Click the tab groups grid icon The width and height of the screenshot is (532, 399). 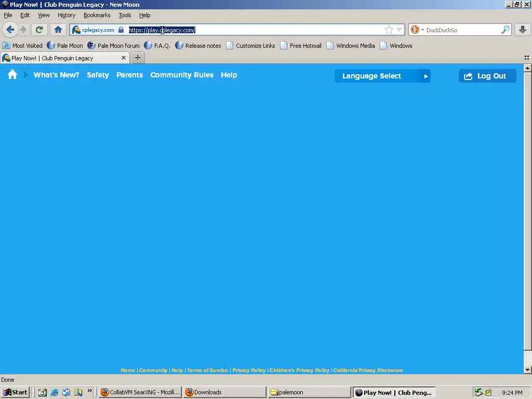point(527,58)
